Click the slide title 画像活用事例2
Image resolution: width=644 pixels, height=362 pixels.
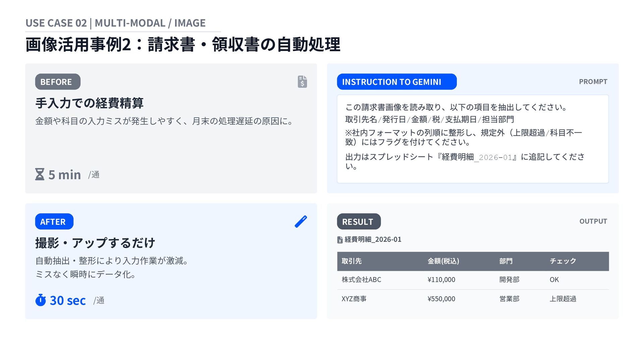(x=183, y=44)
